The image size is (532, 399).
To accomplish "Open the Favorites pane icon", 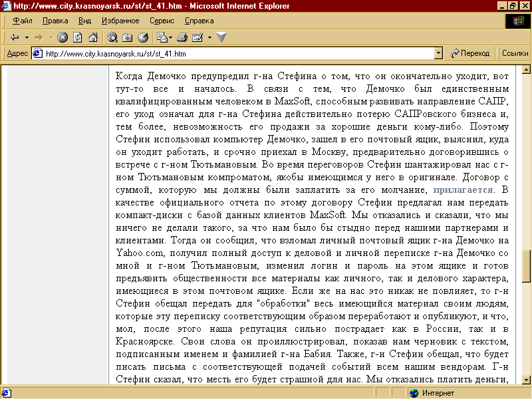I will click(x=128, y=37).
